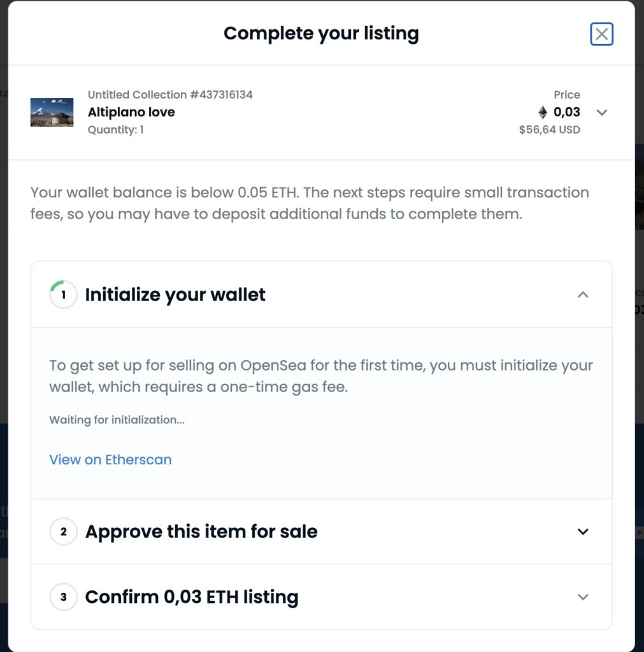The width and height of the screenshot is (644, 652).
Task: Open View on Etherscan link
Action: [110, 460]
